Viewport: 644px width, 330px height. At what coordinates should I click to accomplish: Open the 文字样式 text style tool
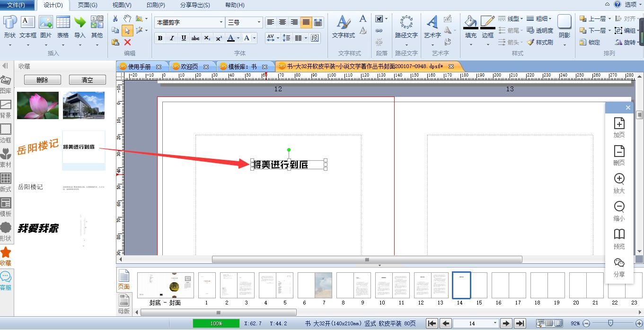point(344,27)
